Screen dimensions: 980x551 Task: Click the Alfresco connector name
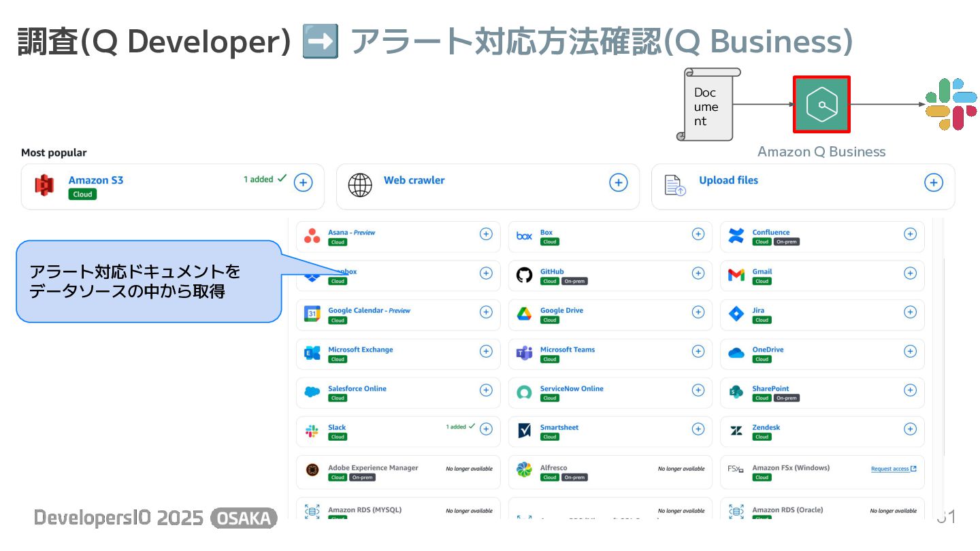(x=553, y=468)
